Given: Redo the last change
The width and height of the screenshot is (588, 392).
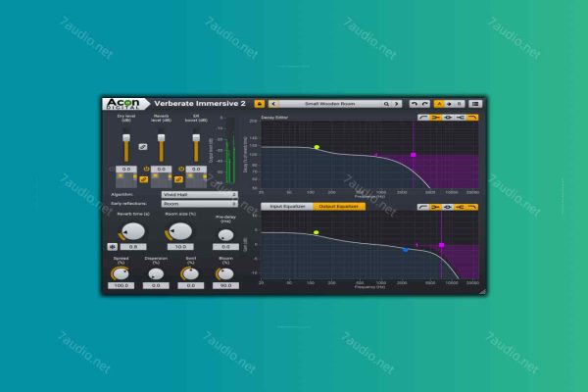Looking at the screenshot, I should (424, 104).
